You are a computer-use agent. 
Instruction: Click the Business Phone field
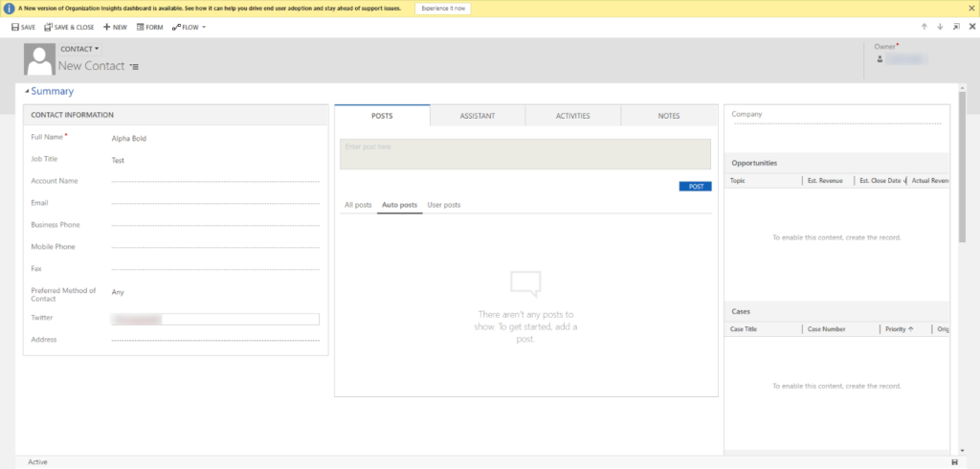click(x=215, y=225)
